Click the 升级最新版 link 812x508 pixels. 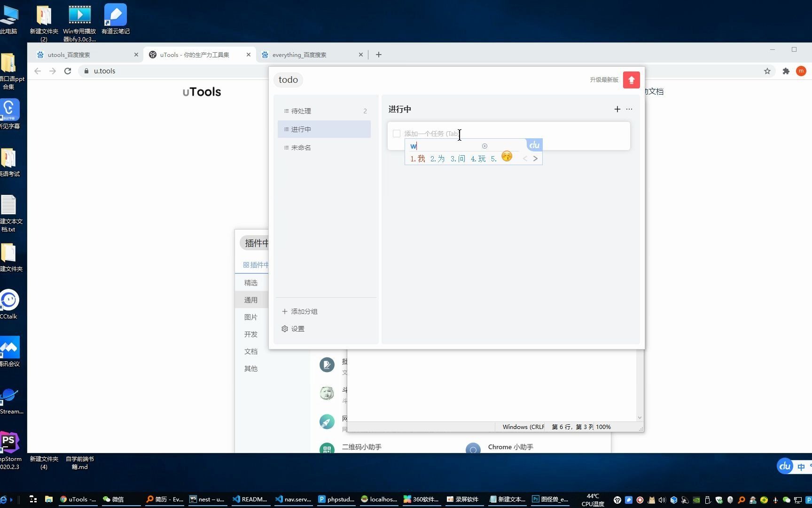(x=604, y=79)
